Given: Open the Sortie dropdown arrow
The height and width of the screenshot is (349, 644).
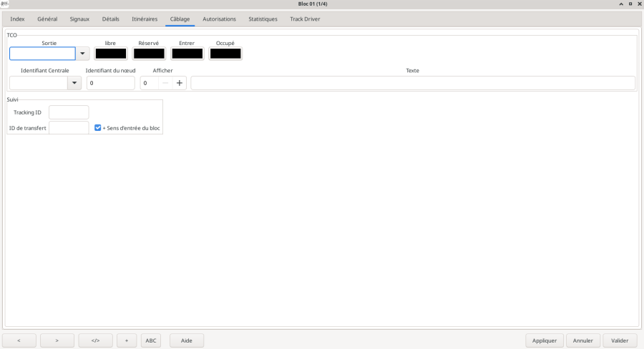Looking at the screenshot, I should coord(83,54).
